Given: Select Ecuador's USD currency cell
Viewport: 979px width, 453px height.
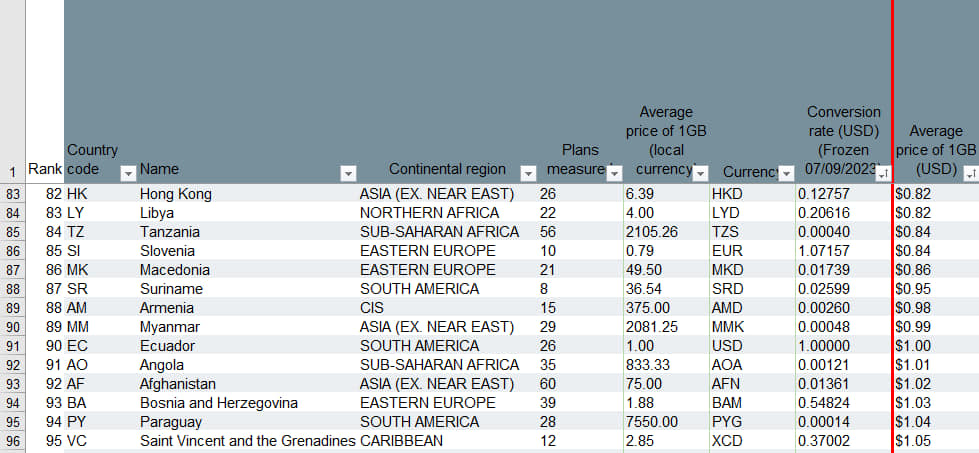Looking at the screenshot, I should pyautogui.click(x=728, y=346).
